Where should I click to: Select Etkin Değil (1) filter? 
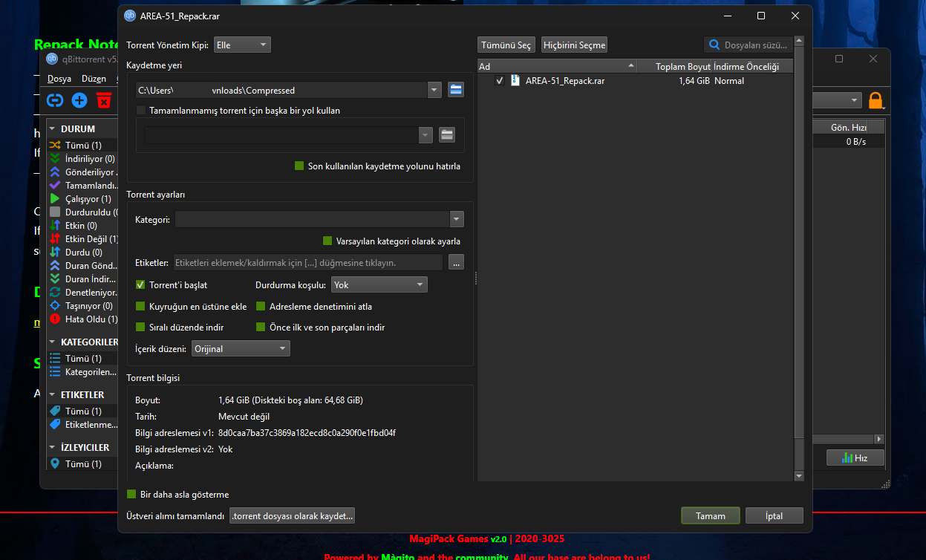[x=82, y=239]
